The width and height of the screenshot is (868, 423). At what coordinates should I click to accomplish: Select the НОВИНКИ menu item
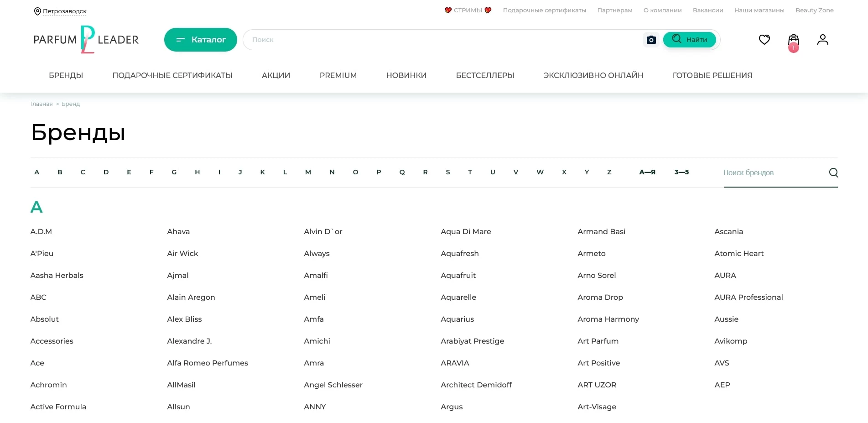(406, 75)
